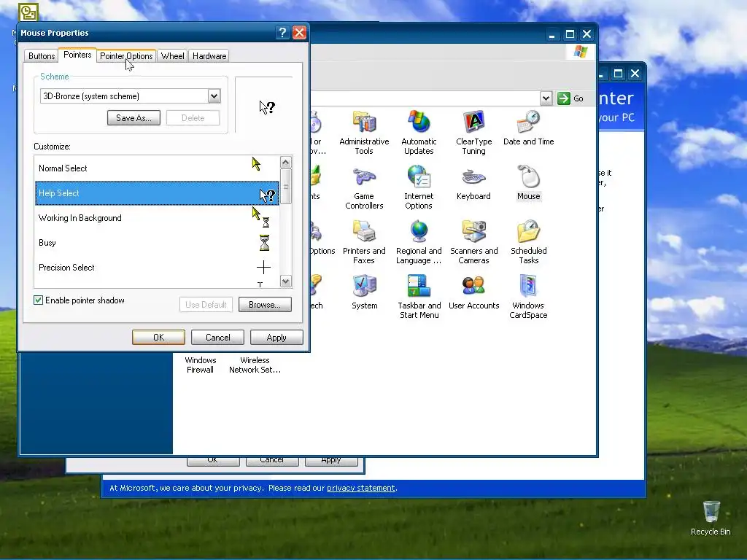Open Internet Options icon
This screenshot has height=560, width=747.
tap(419, 187)
